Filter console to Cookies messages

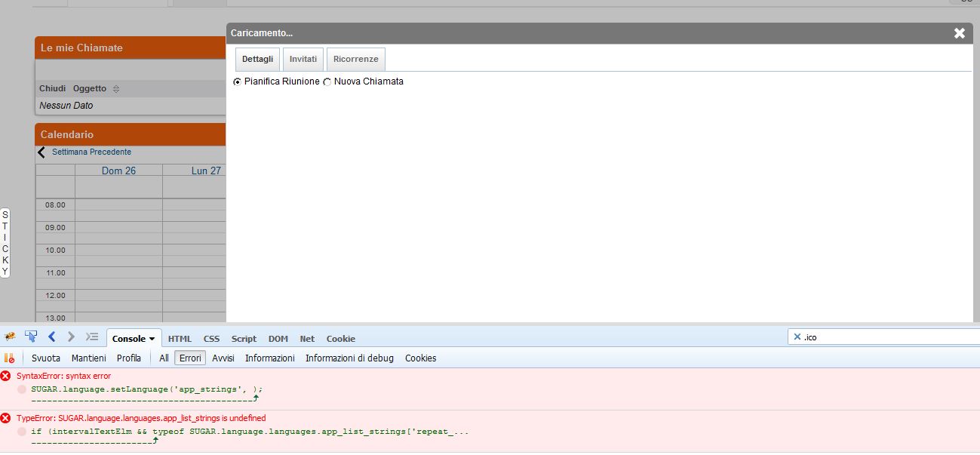[421, 358]
